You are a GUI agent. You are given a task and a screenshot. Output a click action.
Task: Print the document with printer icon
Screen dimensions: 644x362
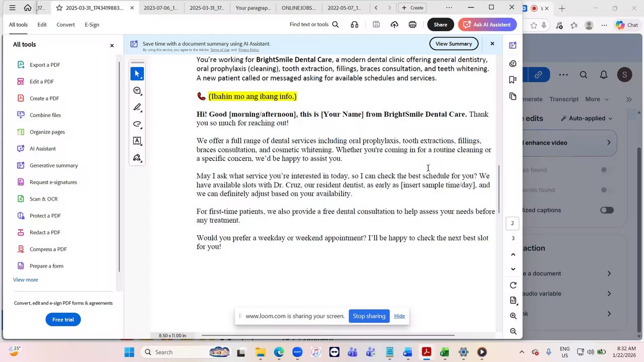[413, 25]
